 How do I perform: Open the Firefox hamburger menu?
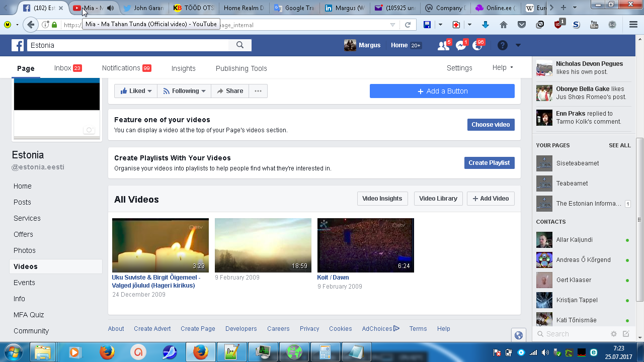(633, 25)
